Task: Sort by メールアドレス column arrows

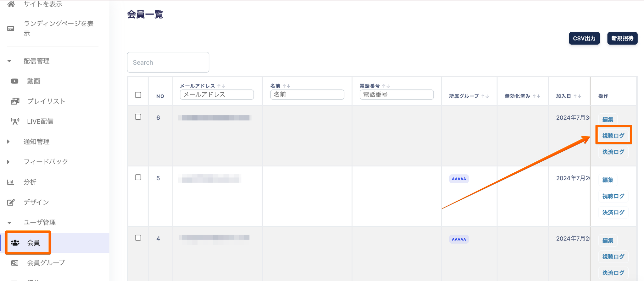Action: pyautogui.click(x=221, y=86)
